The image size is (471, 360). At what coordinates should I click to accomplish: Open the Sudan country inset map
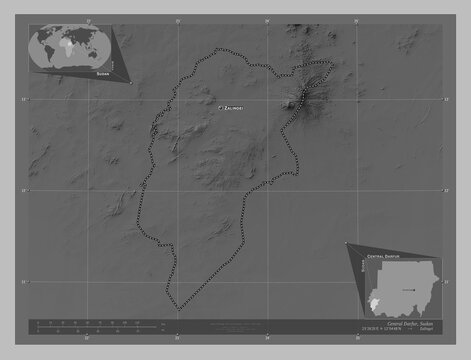[403, 288]
